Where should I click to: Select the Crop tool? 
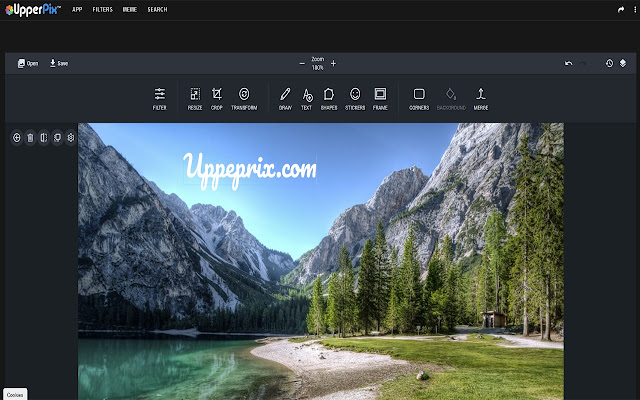(216, 99)
